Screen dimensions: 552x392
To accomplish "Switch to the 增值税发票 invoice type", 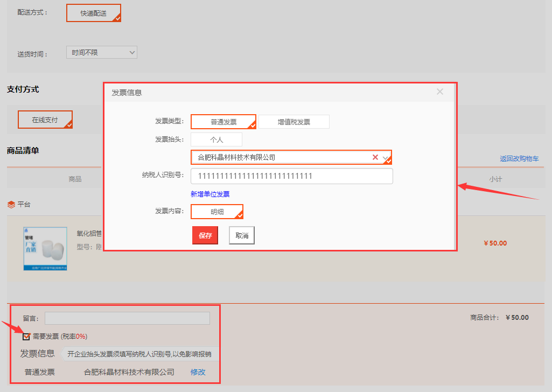I will (294, 121).
